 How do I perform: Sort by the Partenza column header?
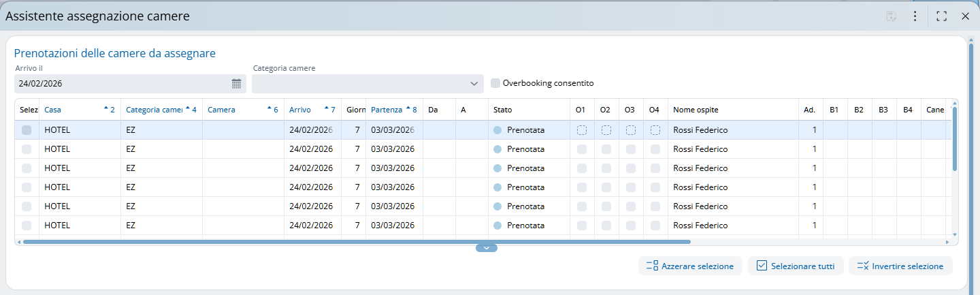[387, 110]
